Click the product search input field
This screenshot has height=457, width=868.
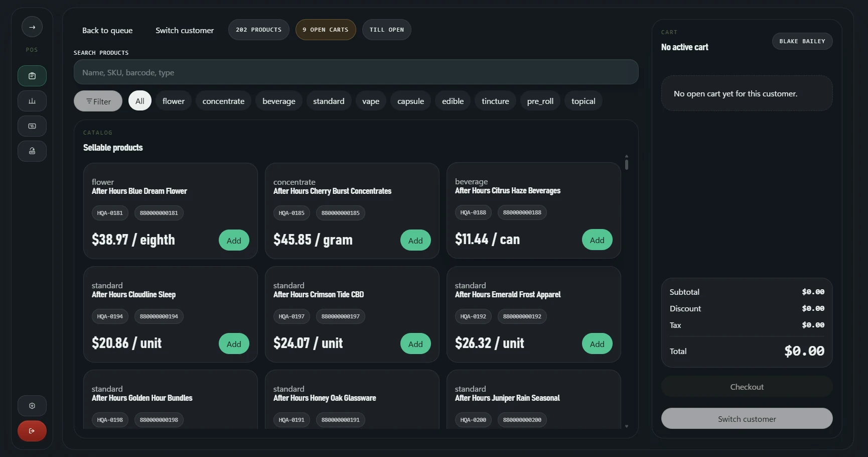[355, 72]
